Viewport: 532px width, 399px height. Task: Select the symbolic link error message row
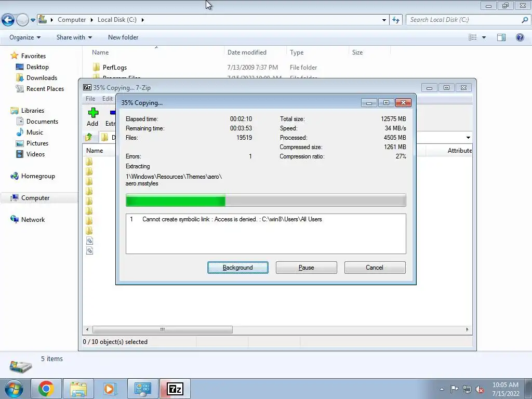265,219
